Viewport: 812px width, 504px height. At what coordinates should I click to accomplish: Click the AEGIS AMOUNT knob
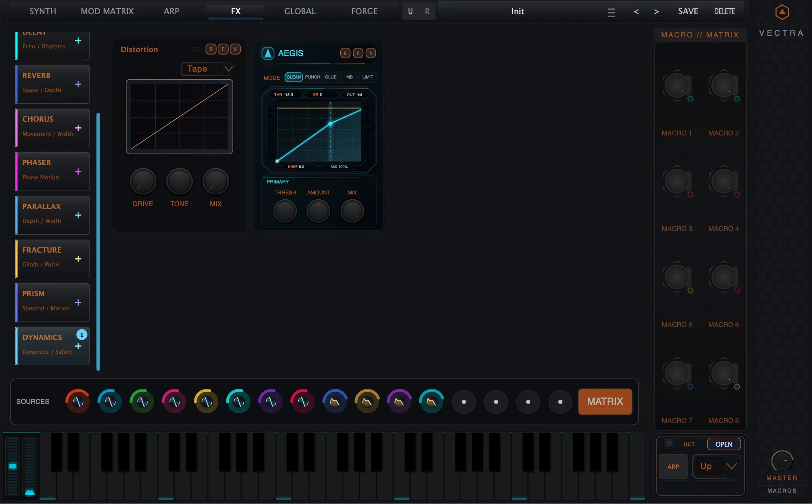(x=318, y=211)
